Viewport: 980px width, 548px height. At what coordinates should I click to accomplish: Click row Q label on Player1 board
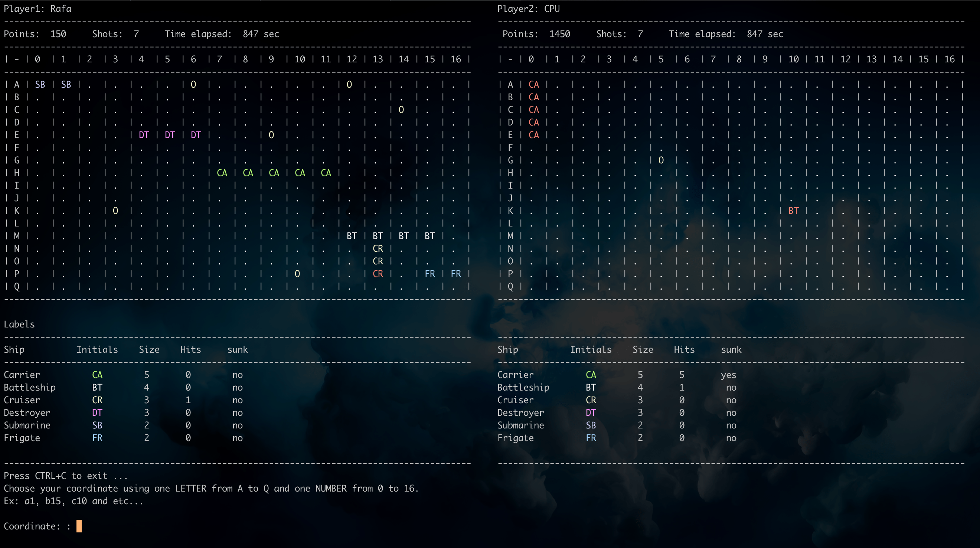click(x=17, y=286)
